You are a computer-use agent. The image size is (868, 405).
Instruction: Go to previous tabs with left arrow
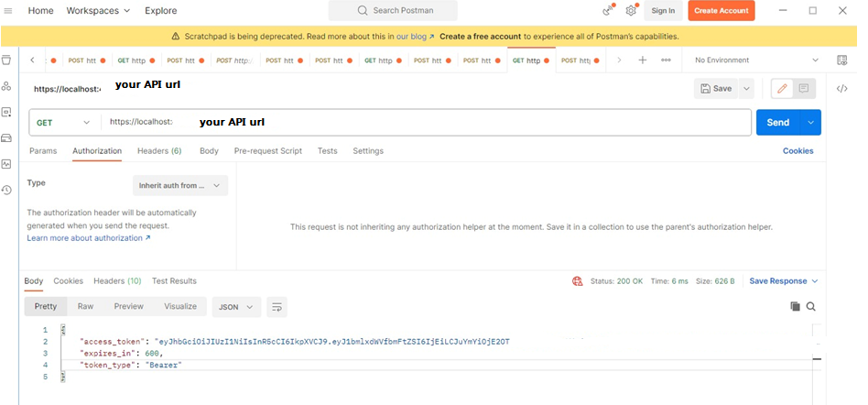point(32,60)
